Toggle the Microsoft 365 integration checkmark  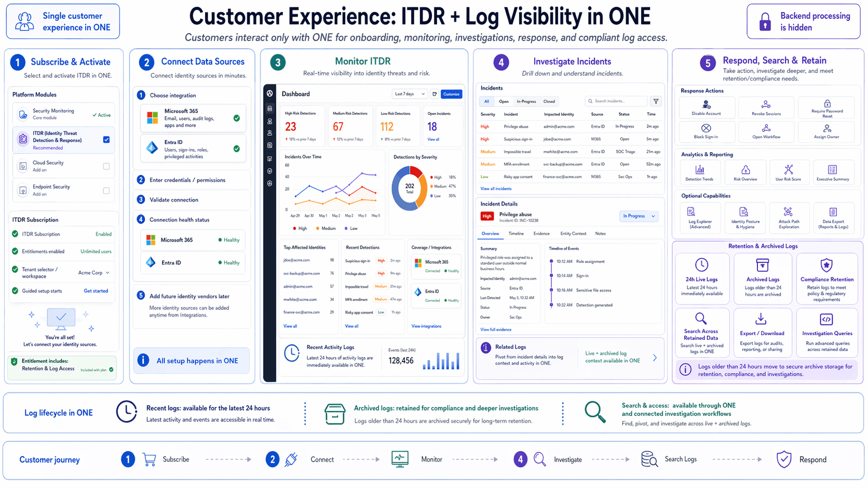click(237, 118)
